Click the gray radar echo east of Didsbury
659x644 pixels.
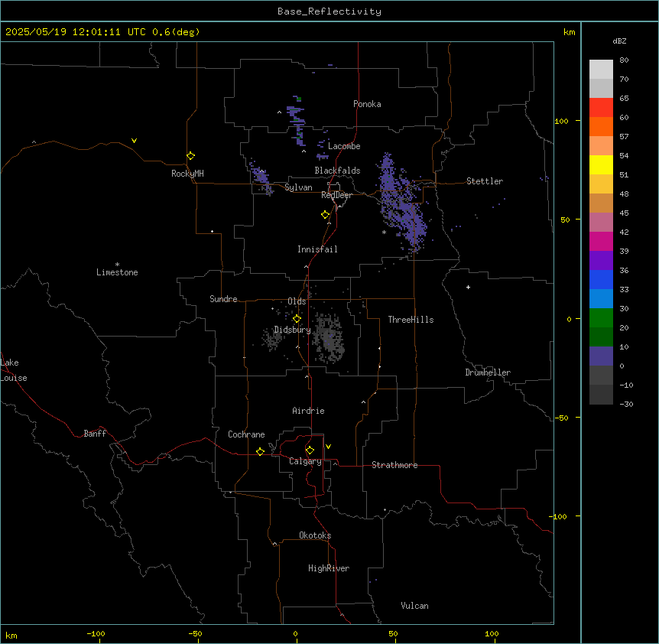pos(329,337)
